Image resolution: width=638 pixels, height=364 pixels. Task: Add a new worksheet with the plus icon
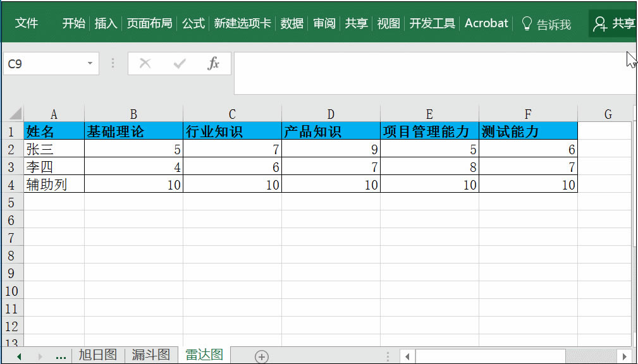pyautogui.click(x=261, y=355)
